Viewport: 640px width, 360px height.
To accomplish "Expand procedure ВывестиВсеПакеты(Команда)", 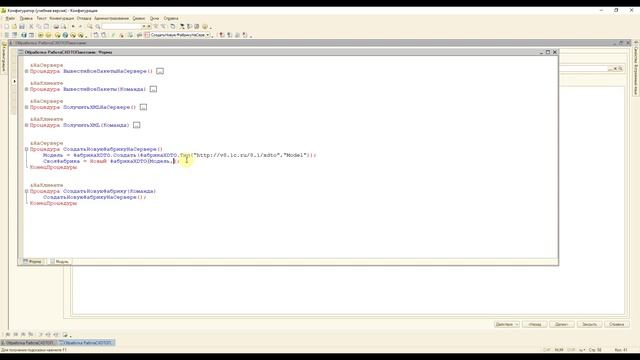I will tap(27, 89).
